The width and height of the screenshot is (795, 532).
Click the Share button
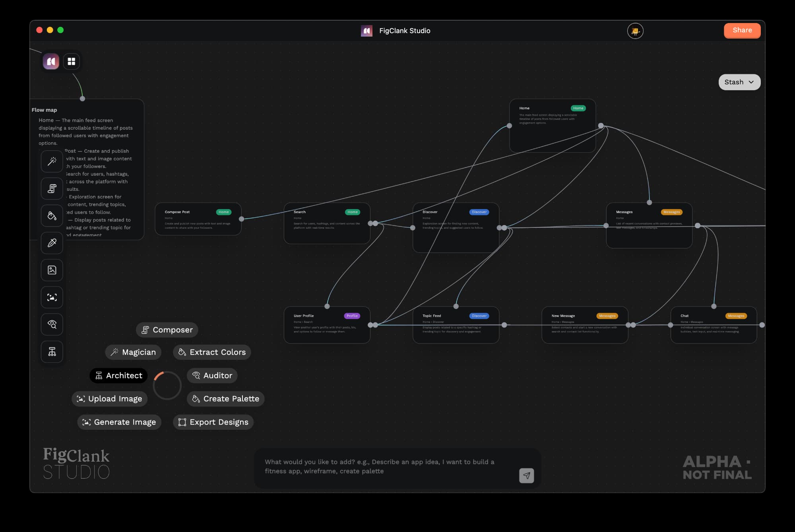[x=742, y=30]
